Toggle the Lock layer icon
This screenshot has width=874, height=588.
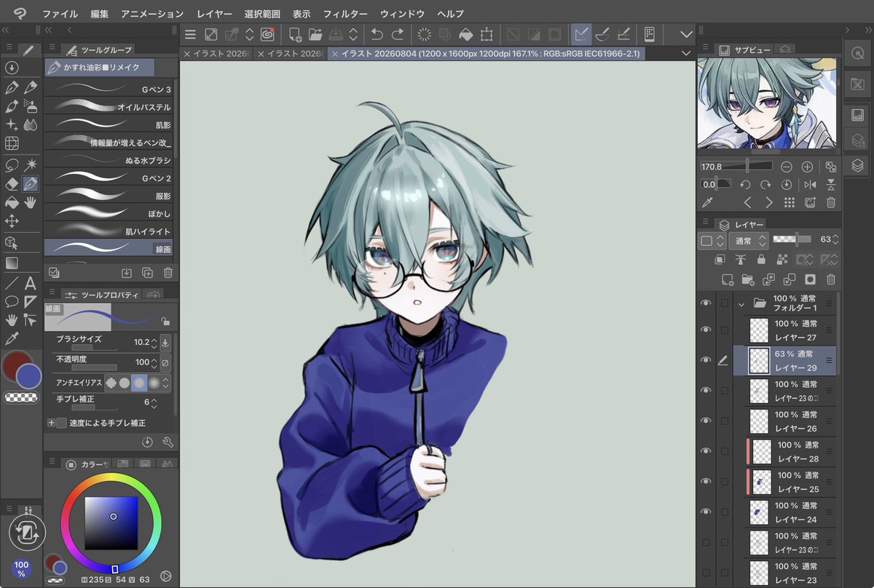click(761, 259)
